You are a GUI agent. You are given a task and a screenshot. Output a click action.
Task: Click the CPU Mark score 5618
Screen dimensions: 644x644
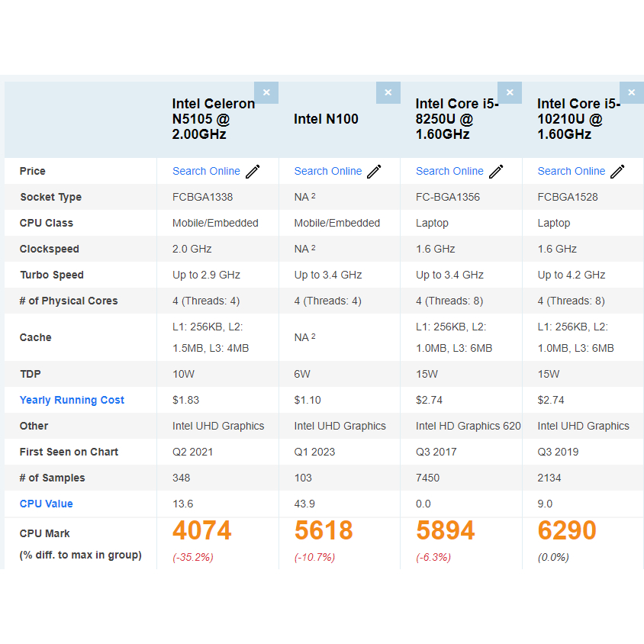point(324,530)
